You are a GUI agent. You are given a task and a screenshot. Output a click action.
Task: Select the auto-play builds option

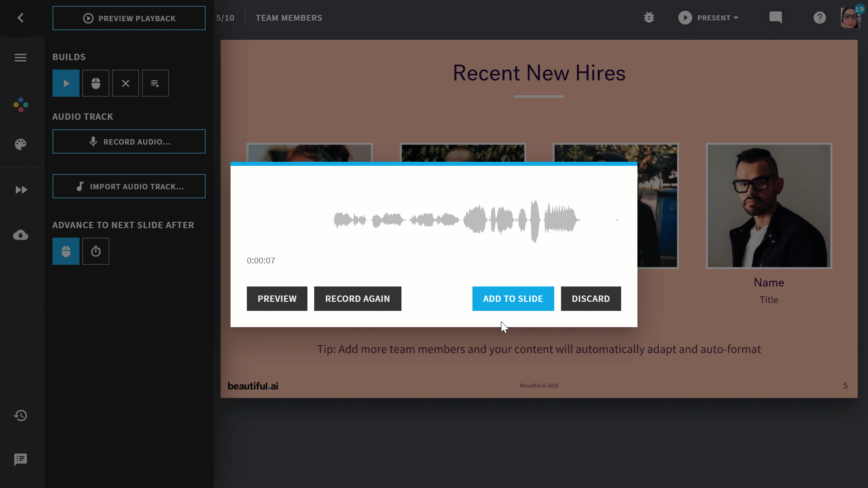click(66, 83)
